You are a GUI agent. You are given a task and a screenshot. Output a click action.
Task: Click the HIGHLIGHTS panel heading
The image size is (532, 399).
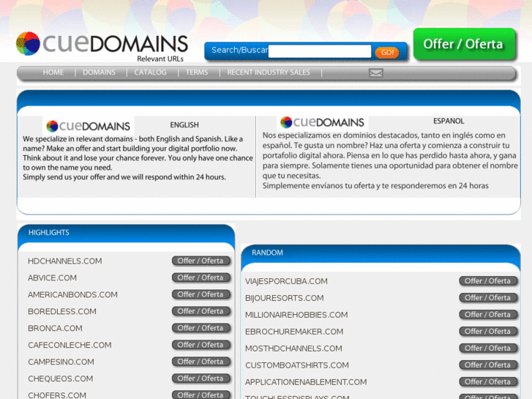(x=49, y=233)
